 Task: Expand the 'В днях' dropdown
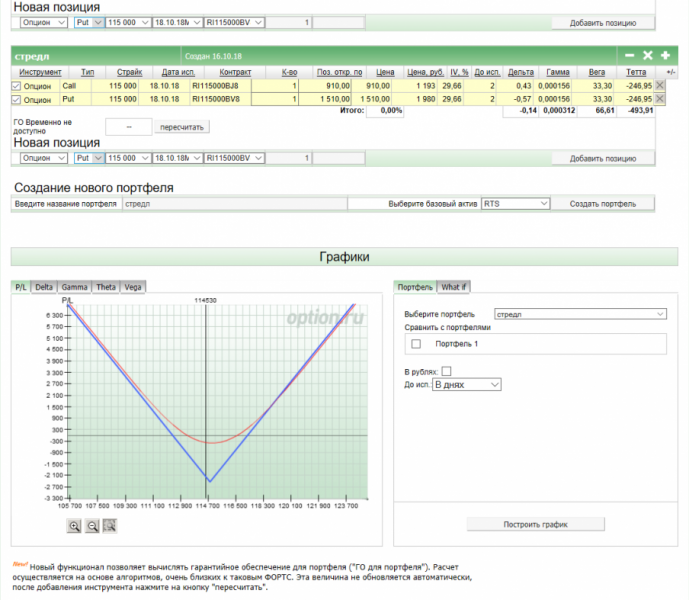466,384
